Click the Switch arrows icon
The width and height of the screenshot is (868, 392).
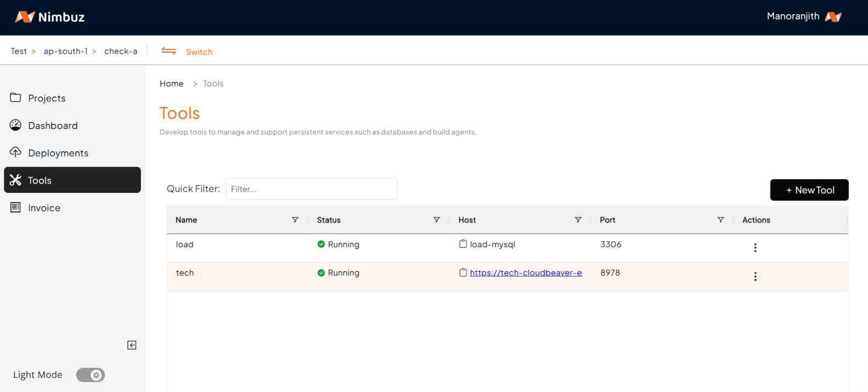[169, 51]
